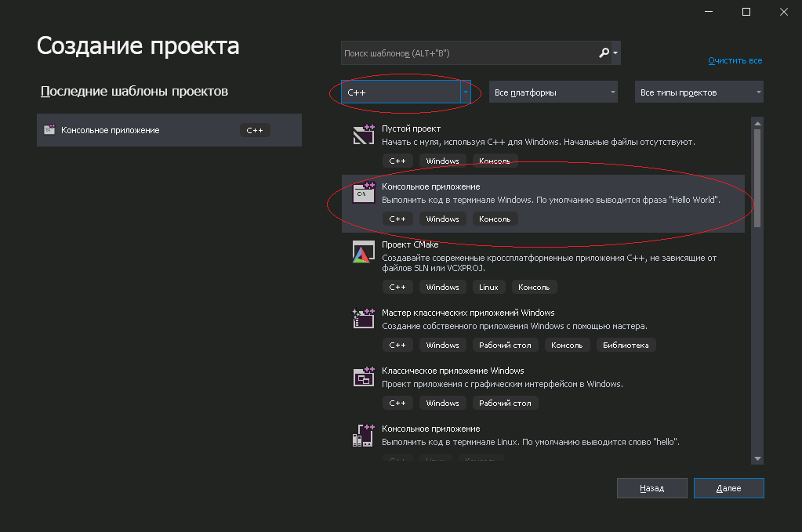Screen dimensions: 802x532
Task: Click Консоль tag under Пустой проект
Action: pos(495,161)
